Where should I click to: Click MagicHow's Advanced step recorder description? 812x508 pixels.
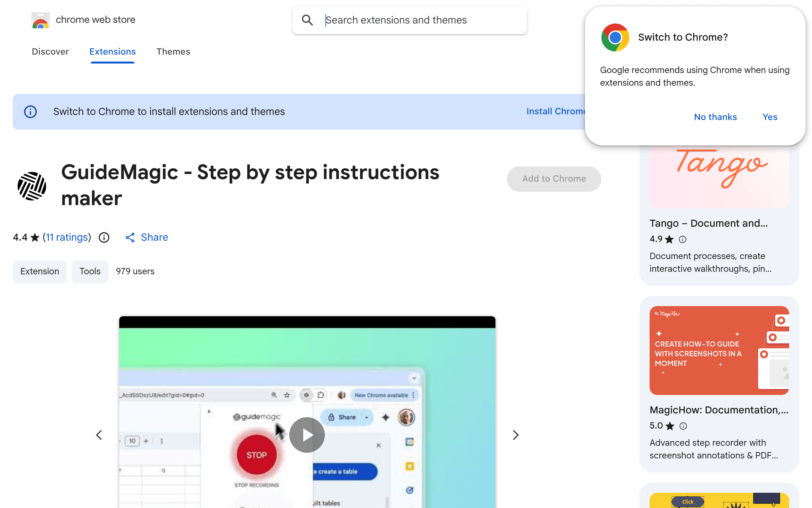pos(714,449)
